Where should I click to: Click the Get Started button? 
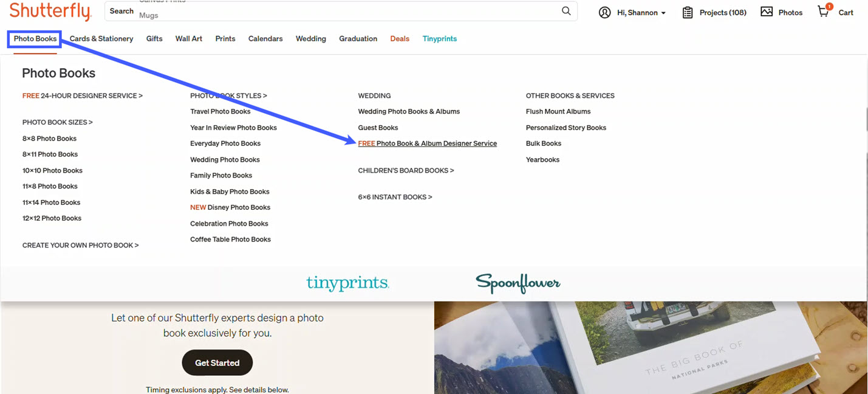[217, 363]
